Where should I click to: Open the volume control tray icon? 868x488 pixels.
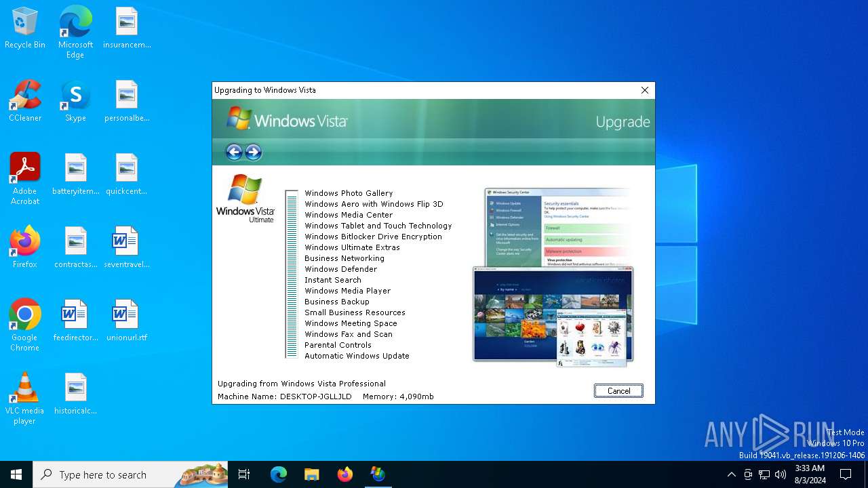(x=781, y=474)
